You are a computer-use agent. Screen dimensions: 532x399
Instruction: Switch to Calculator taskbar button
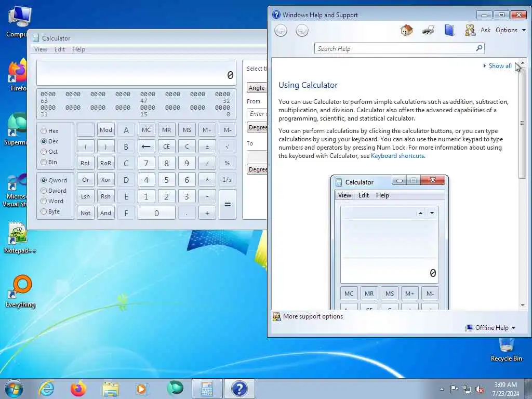click(207, 389)
